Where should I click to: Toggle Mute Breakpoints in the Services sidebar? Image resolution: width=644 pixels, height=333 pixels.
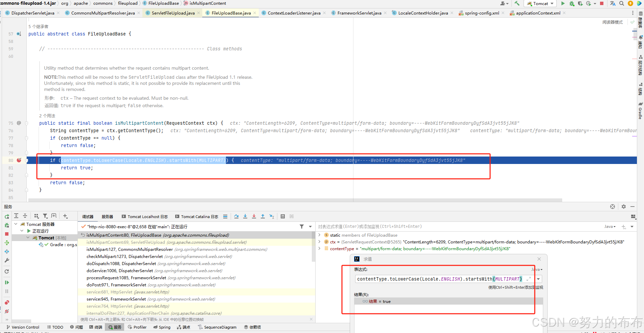[x=7, y=311]
